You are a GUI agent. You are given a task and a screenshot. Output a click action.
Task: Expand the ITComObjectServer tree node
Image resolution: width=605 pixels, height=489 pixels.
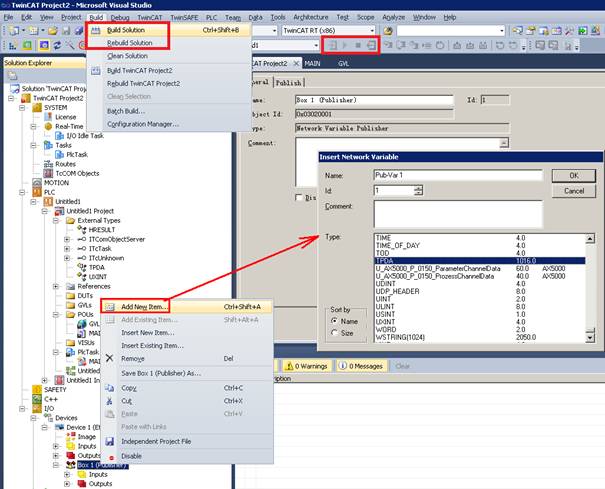tap(67, 239)
